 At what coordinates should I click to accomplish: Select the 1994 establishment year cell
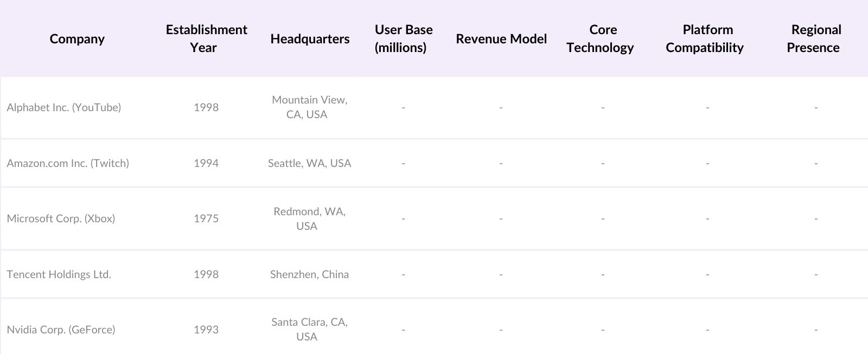(x=206, y=163)
